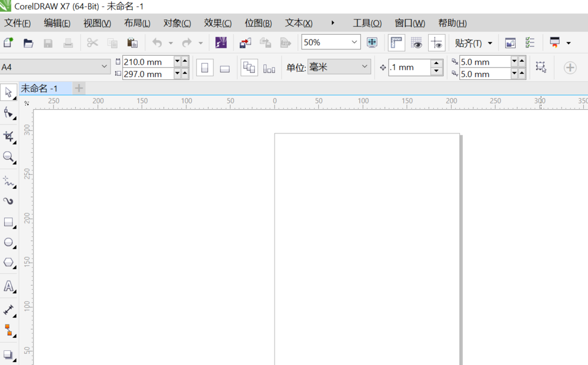
Task: Click the Export icon
Action: (265, 43)
